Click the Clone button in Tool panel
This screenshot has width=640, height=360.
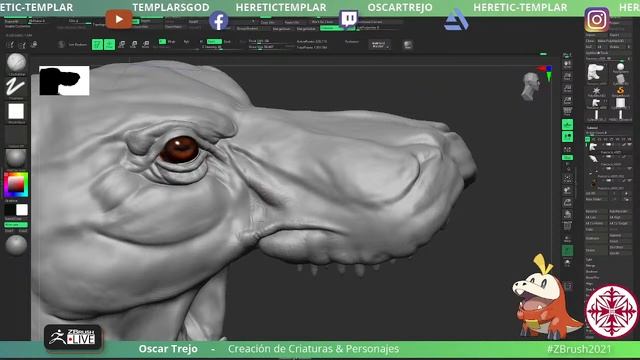tap(590, 41)
